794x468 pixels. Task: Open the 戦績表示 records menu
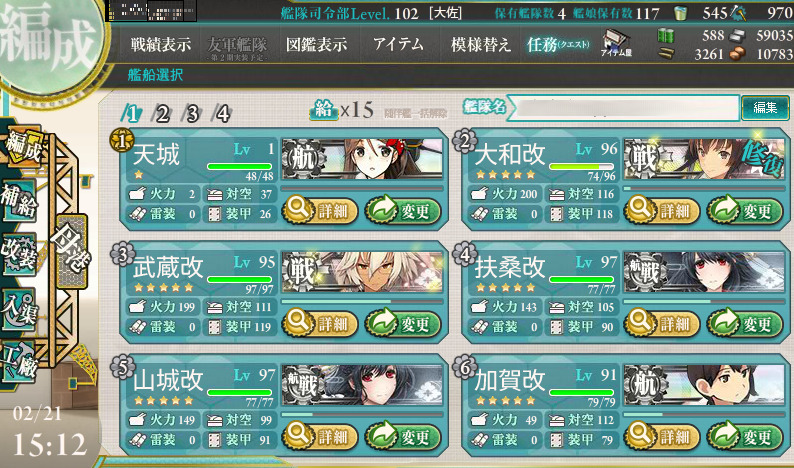161,45
